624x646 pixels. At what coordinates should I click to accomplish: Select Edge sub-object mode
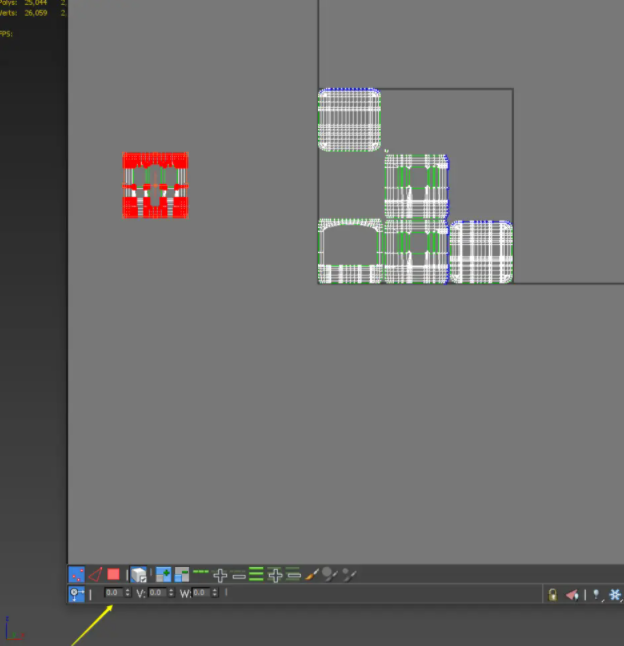tap(95, 574)
